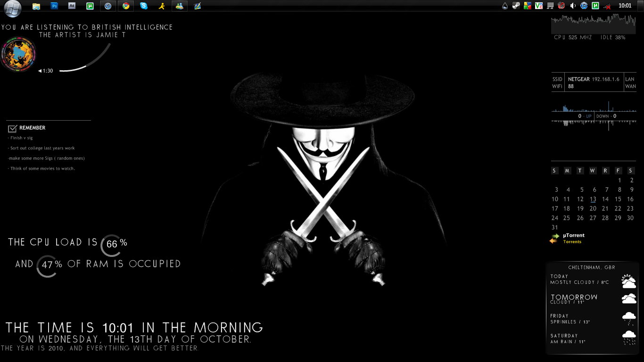Click the album art thumbnail
Viewport: 644px width, 362px height.
(18, 54)
